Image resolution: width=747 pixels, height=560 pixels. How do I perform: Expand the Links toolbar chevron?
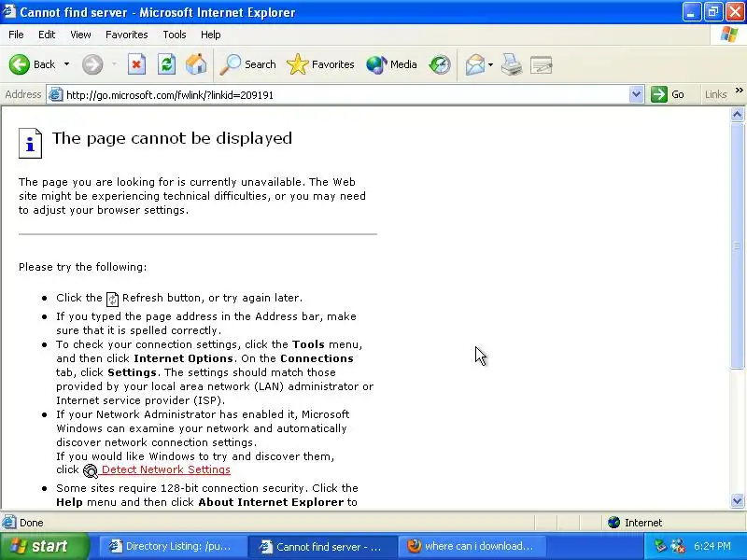(x=739, y=90)
